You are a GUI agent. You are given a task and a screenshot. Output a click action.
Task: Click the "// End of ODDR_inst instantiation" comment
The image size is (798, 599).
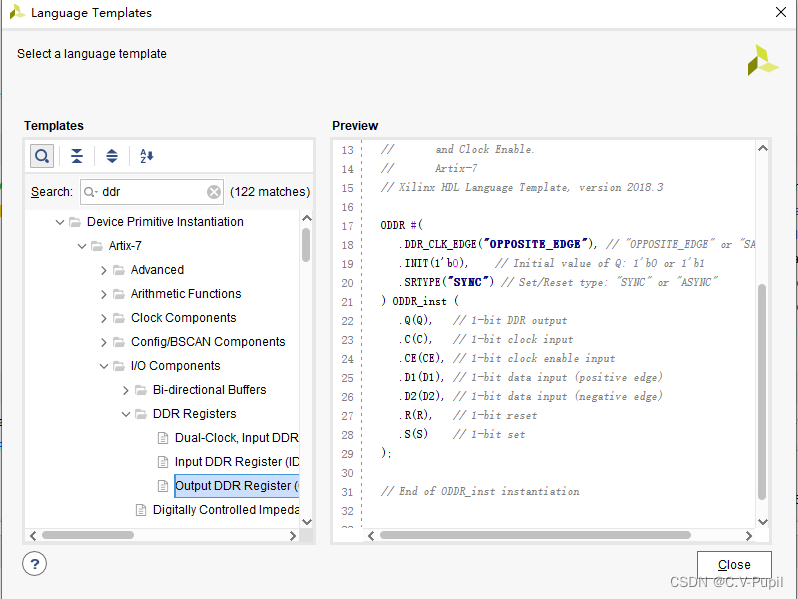click(480, 492)
